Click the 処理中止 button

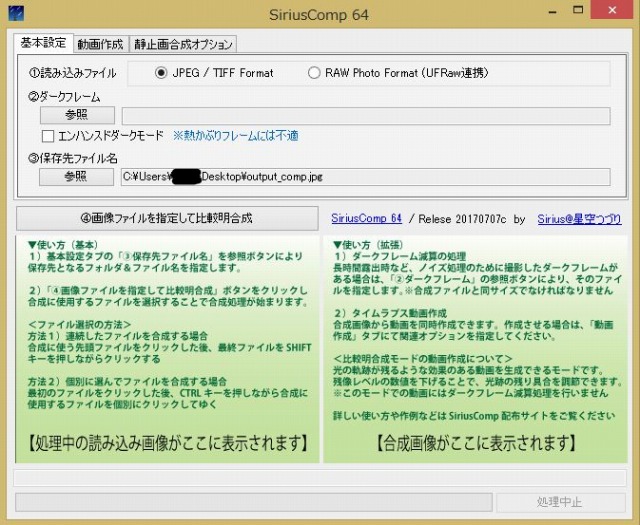pos(558,502)
